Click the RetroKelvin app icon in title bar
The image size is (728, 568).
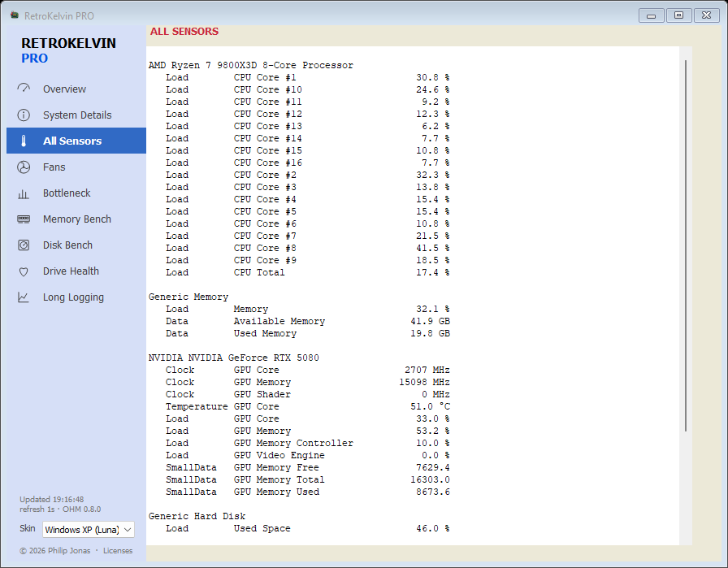(x=15, y=15)
